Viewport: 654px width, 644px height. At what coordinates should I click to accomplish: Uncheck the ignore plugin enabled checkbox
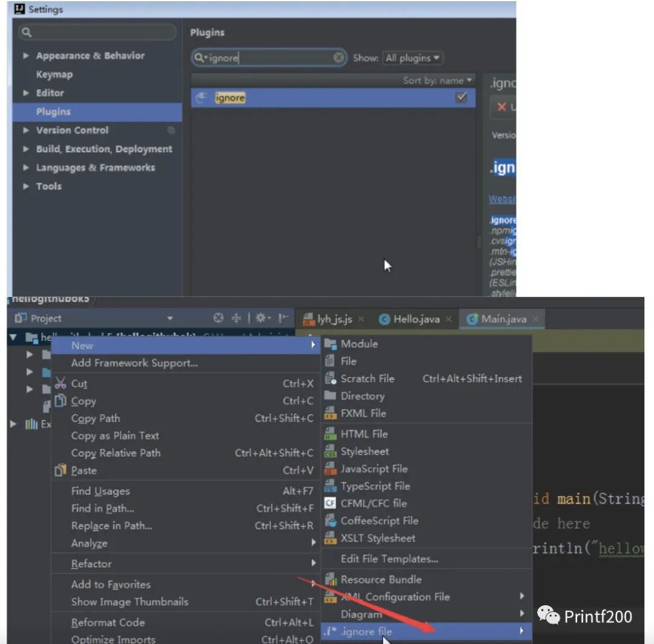click(x=461, y=98)
